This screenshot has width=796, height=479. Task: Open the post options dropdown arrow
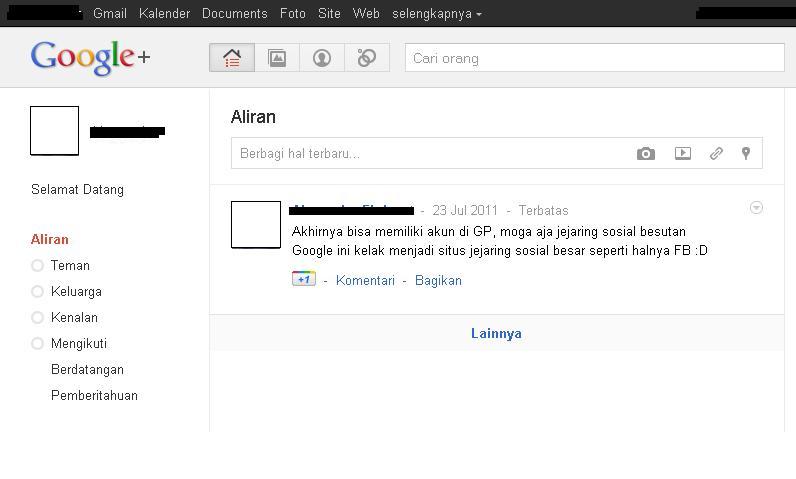click(x=756, y=208)
